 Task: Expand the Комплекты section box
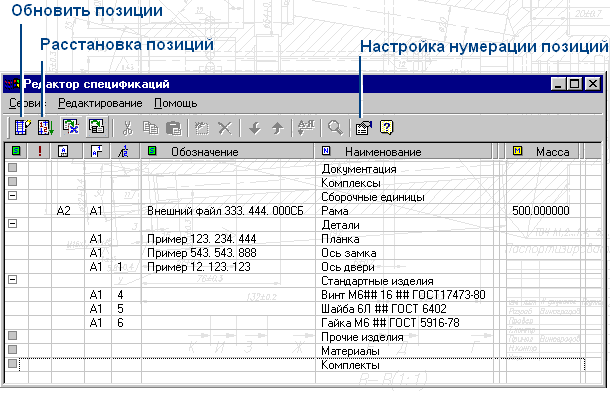(13, 363)
